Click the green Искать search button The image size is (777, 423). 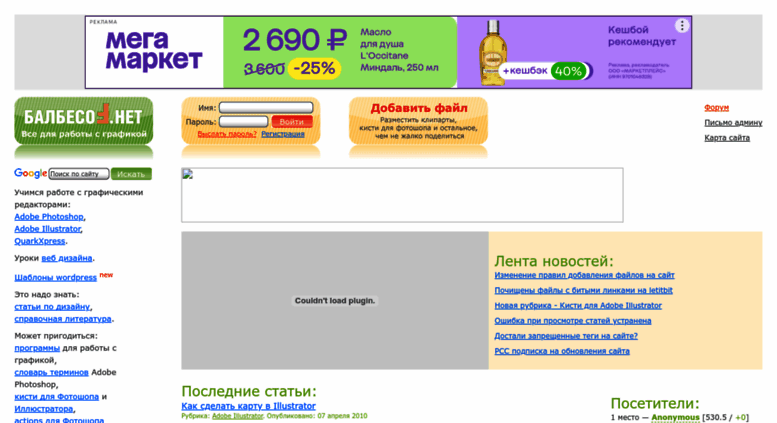click(x=131, y=174)
